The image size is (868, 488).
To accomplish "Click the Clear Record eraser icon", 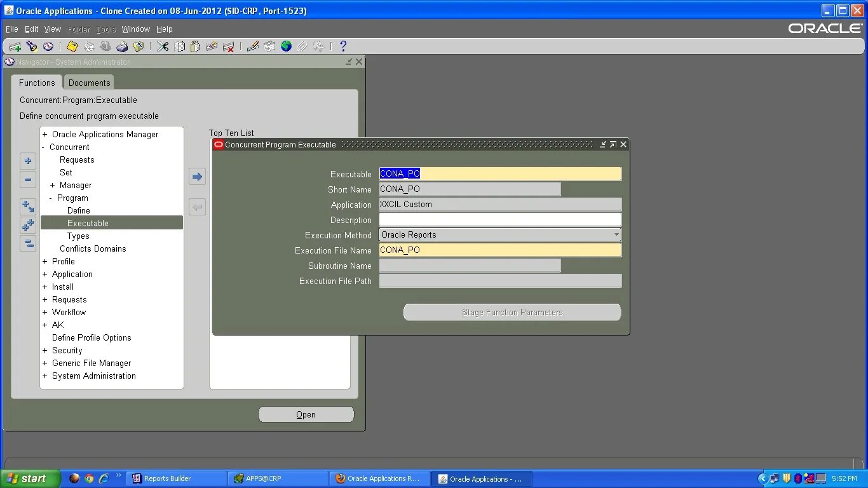I will point(212,46).
